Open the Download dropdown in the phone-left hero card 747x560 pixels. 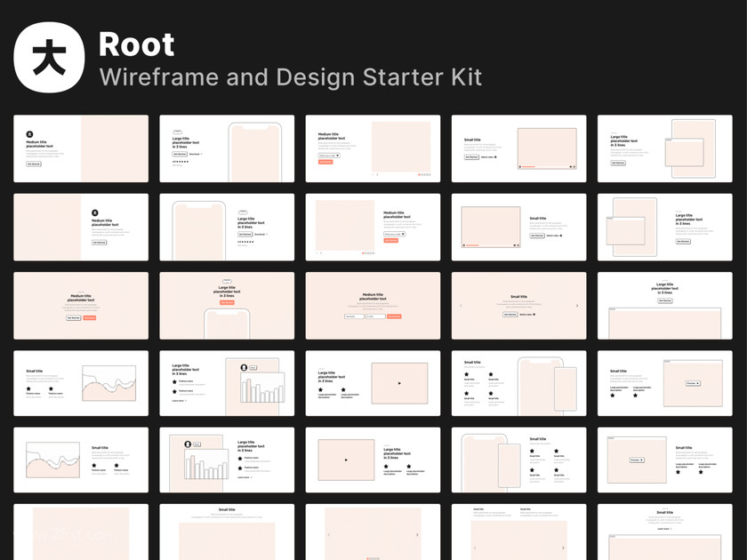click(261, 235)
